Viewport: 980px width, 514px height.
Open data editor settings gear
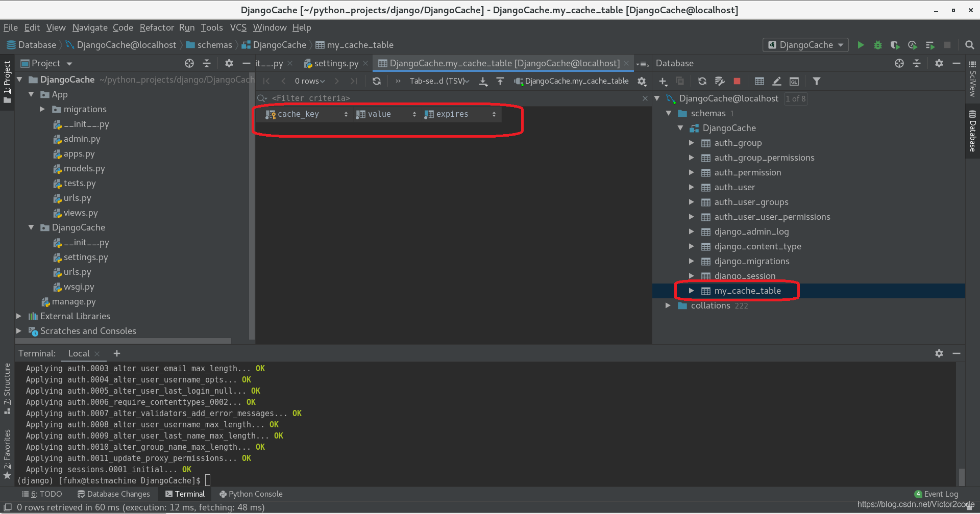pyautogui.click(x=642, y=81)
